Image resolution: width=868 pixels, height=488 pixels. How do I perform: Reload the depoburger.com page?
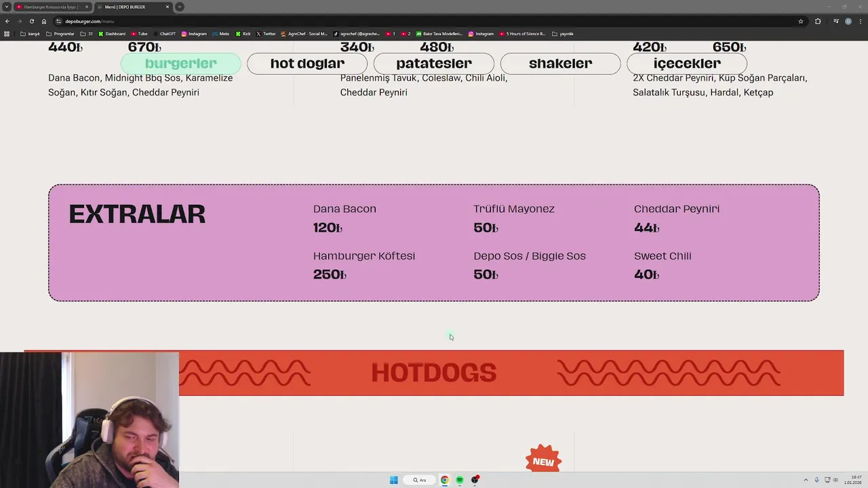click(x=31, y=21)
